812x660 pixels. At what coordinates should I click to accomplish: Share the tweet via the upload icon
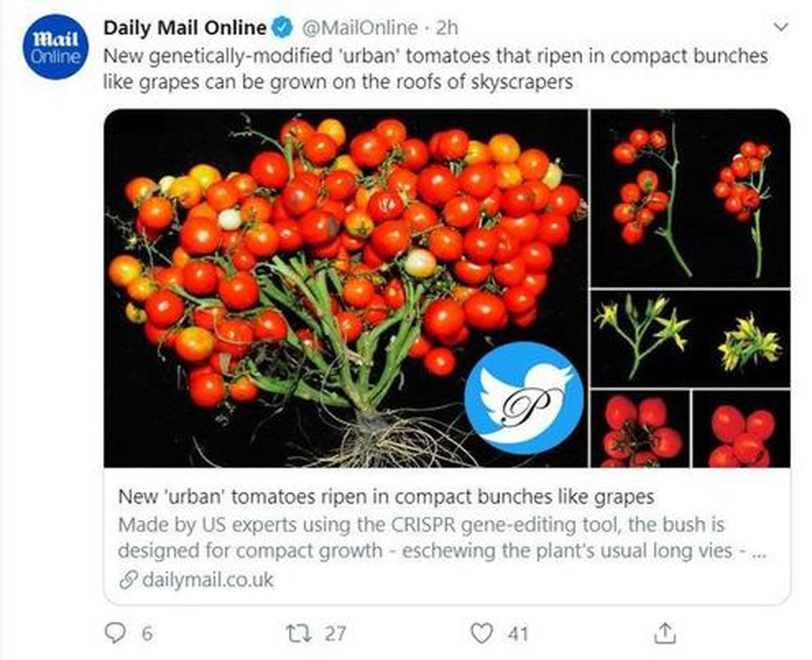click(662, 633)
